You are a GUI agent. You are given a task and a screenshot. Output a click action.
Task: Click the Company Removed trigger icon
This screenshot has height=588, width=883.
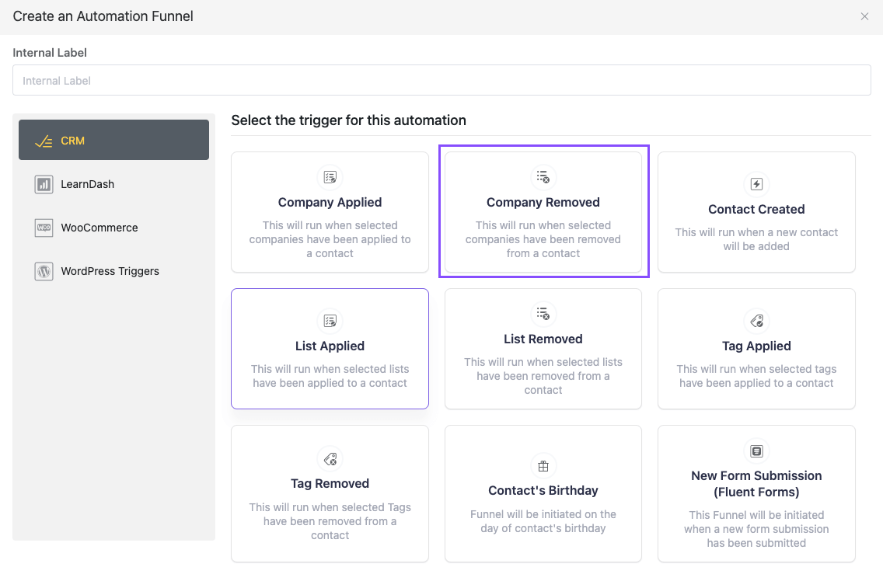point(543,177)
